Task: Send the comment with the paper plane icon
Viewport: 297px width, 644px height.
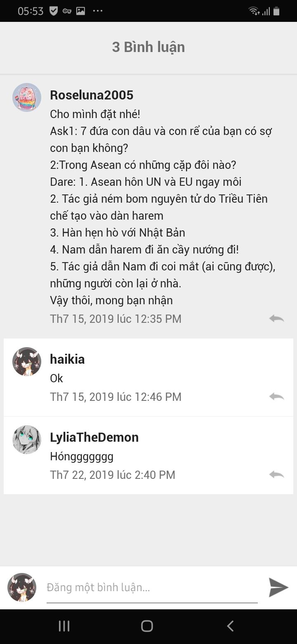Action: coord(278,587)
